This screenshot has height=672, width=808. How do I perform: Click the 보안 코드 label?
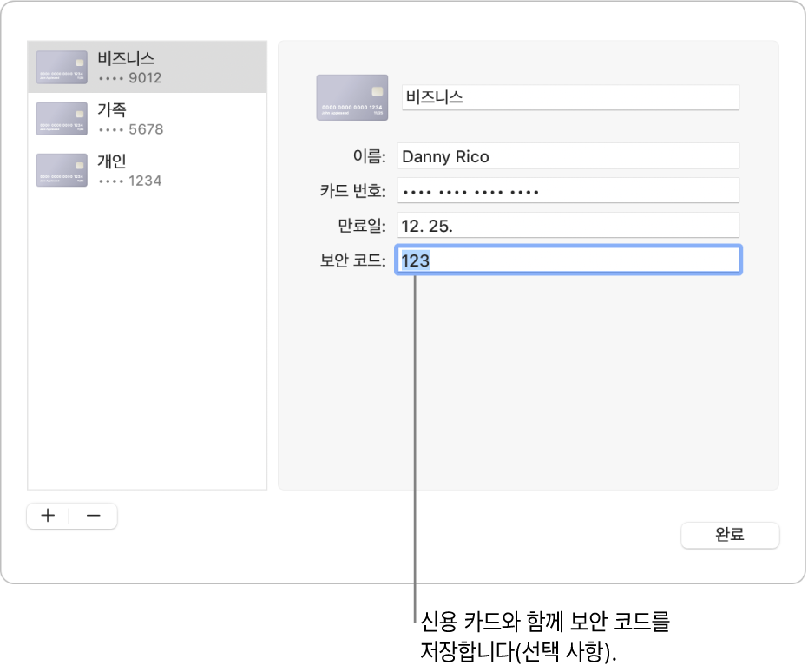353,261
